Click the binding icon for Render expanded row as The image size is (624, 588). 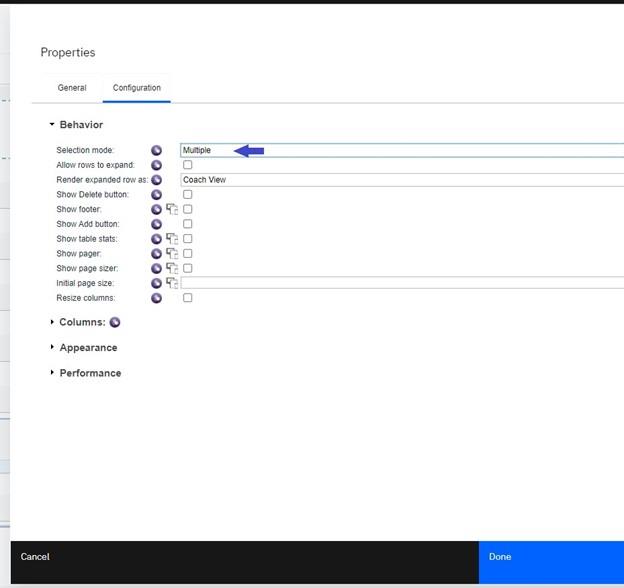coord(156,180)
